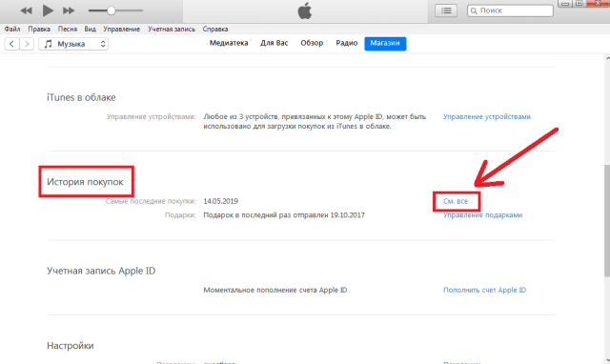Open the Файл menu

coord(12,30)
